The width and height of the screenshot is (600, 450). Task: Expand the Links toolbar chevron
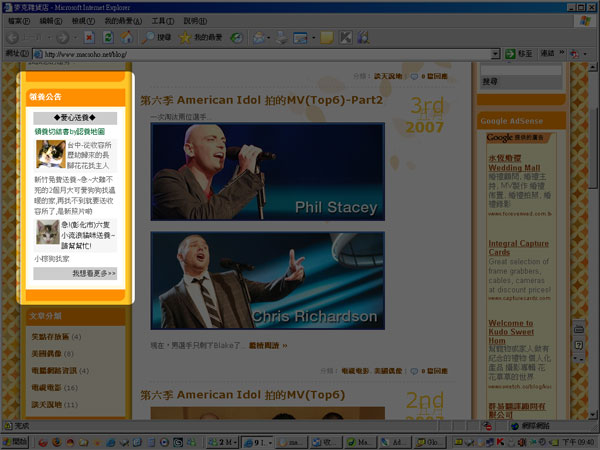[x=562, y=53]
